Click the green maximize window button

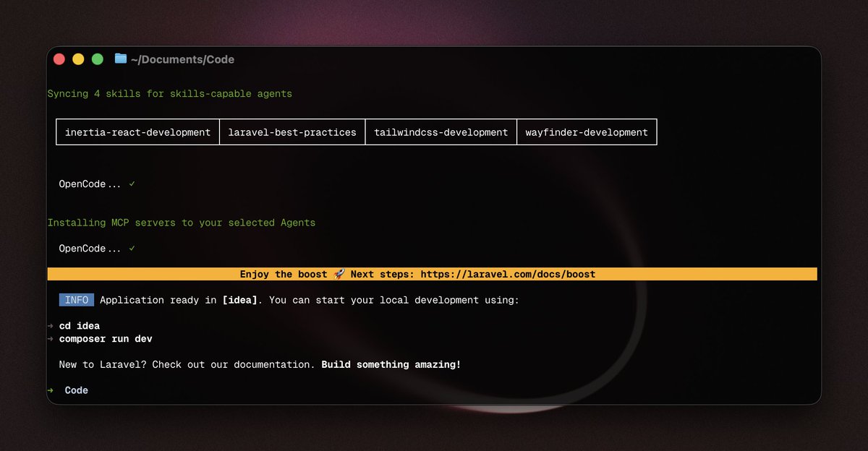(x=97, y=59)
